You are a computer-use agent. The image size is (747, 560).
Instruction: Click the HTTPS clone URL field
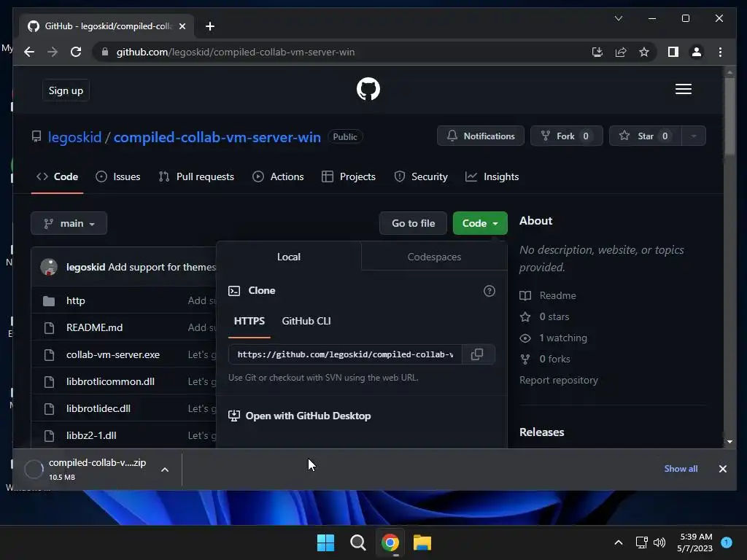pyautogui.click(x=345, y=354)
